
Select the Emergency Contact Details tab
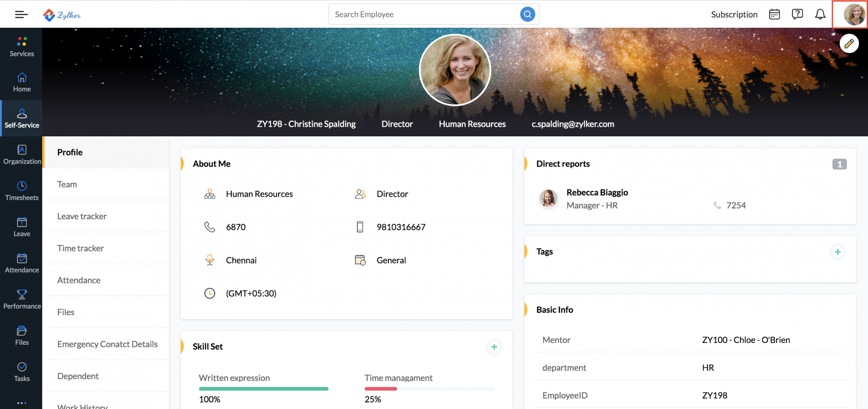(107, 344)
